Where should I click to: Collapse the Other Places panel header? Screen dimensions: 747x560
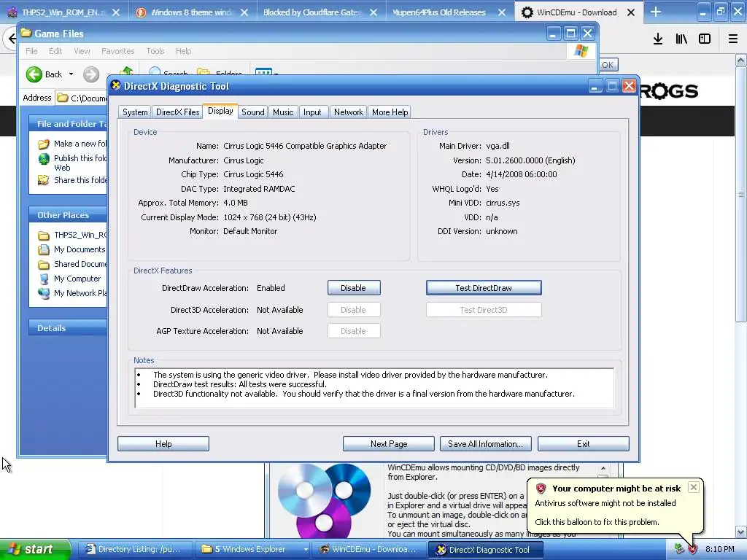(68, 215)
